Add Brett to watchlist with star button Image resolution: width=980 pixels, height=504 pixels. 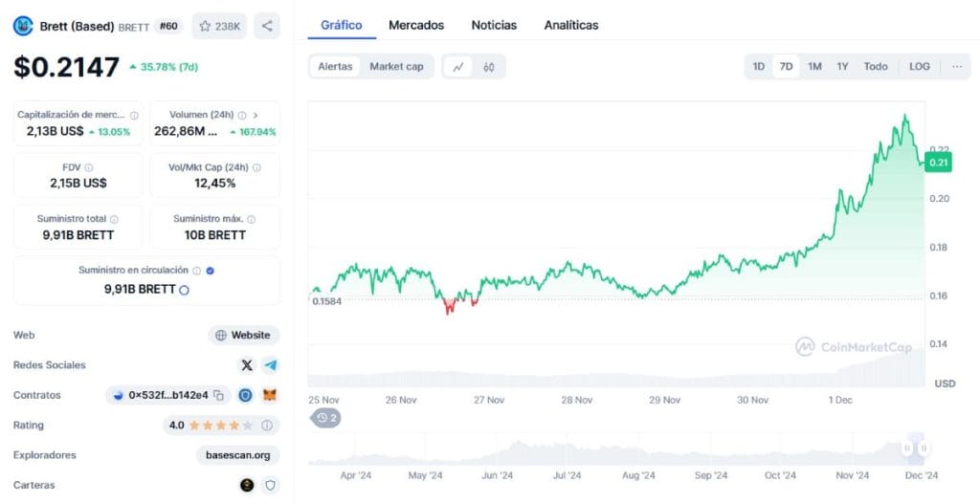(219, 26)
